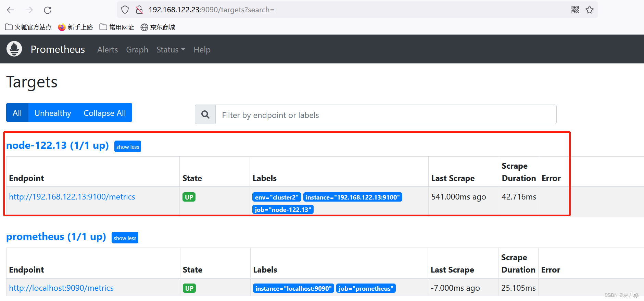644x301 pixels.
Task: Open the 京东商城 bookmark
Action: click(158, 27)
